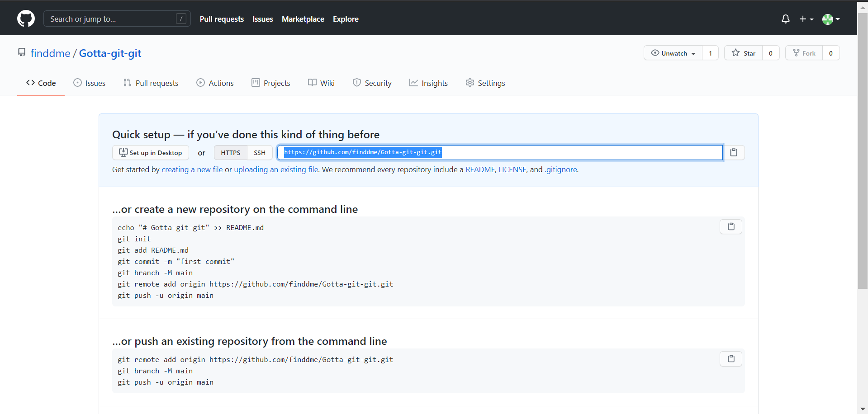Click the Star icon button

(x=743, y=53)
